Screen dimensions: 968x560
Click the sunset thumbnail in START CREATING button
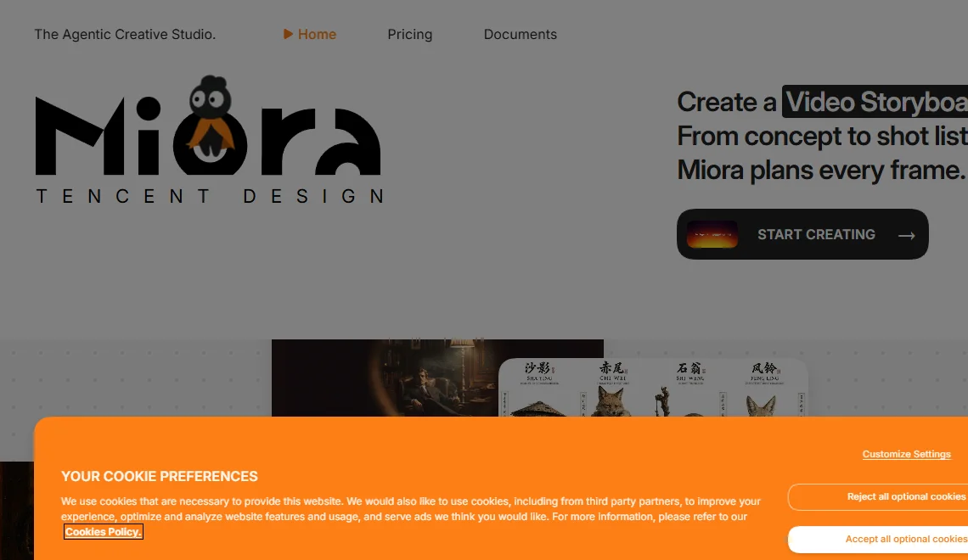(712, 234)
